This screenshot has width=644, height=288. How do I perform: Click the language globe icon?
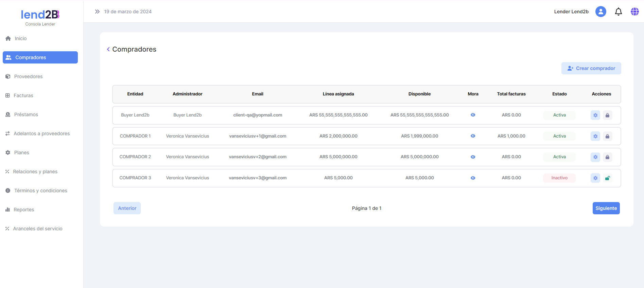[634, 12]
